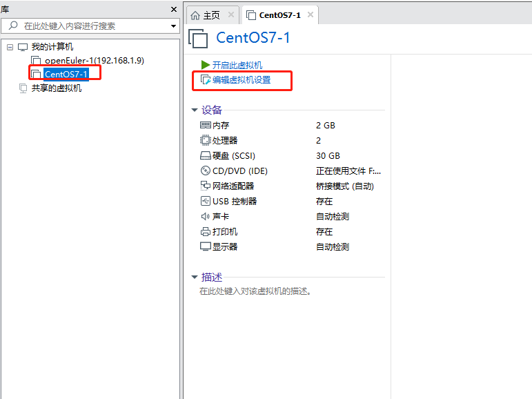Click the openEuler-1 VM icon in tree
The width and height of the screenshot is (532, 399).
click(x=36, y=61)
